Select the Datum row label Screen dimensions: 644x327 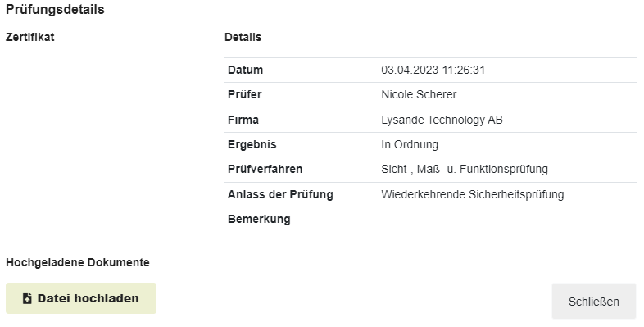click(245, 70)
